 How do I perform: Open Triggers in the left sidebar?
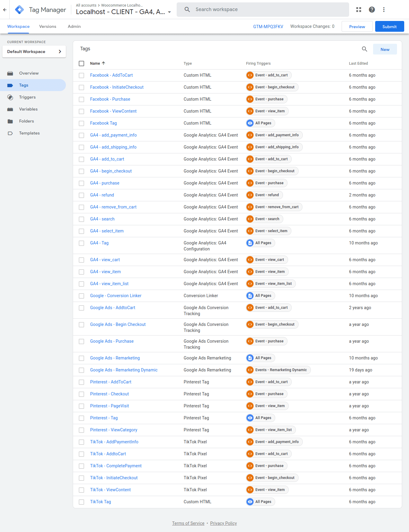27,97
